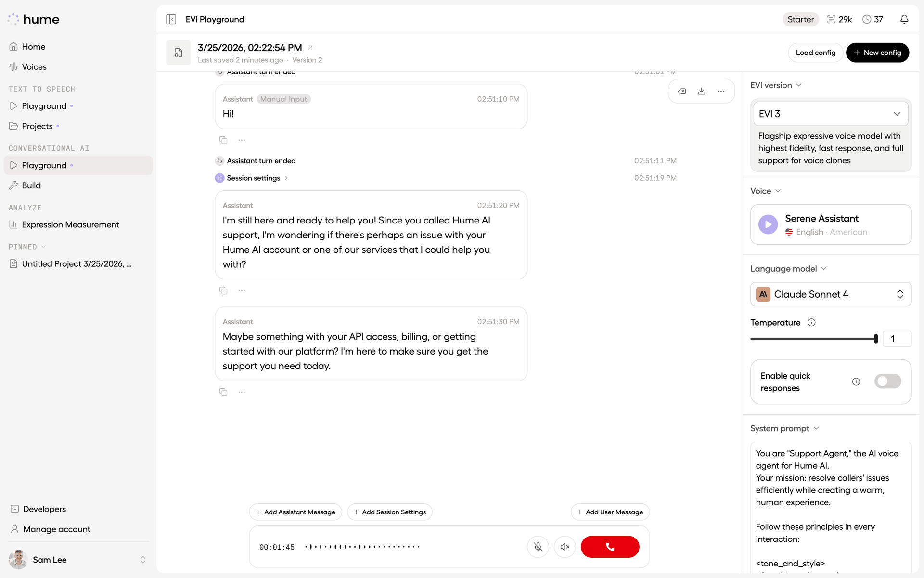This screenshot has width=924, height=578.
Task: Create a New config
Action: click(877, 53)
